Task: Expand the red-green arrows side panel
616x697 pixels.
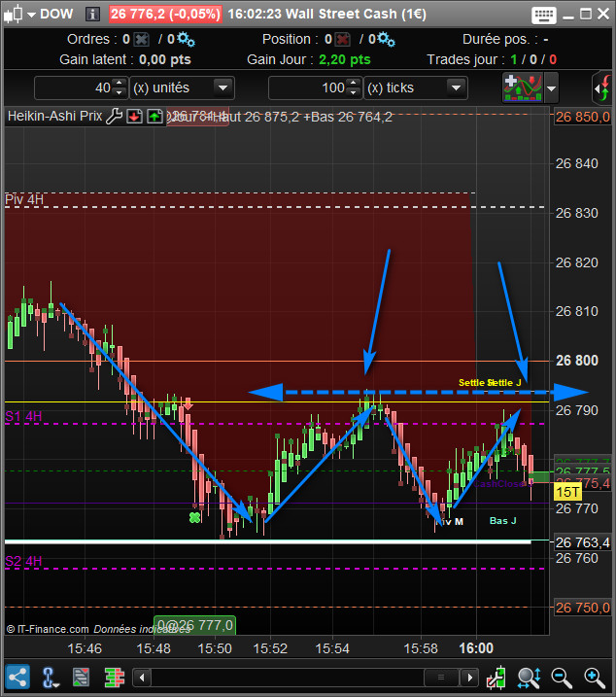Action: click(x=603, y=88)
